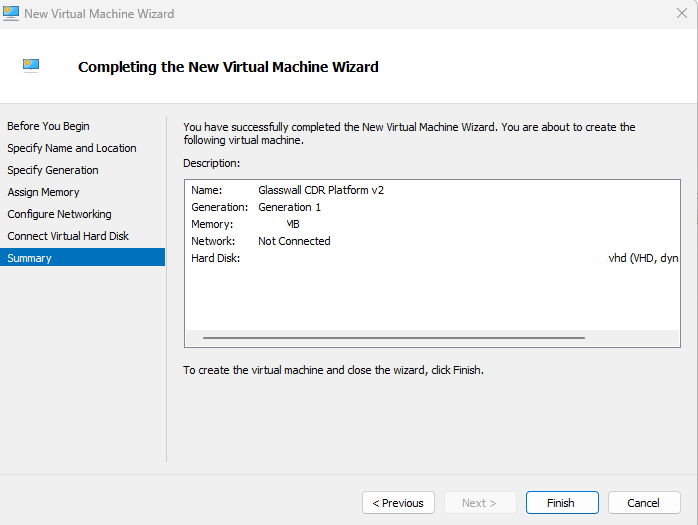Open Configure Networking step
The image size is (698, 525).
coord(59,214)
